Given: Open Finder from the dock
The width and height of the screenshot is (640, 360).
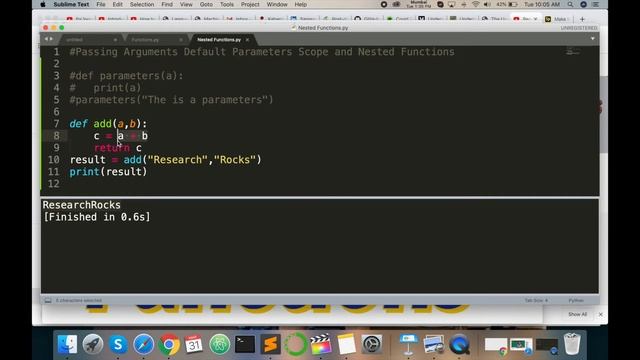Looking at the screenshot, I should click(67, 344).
